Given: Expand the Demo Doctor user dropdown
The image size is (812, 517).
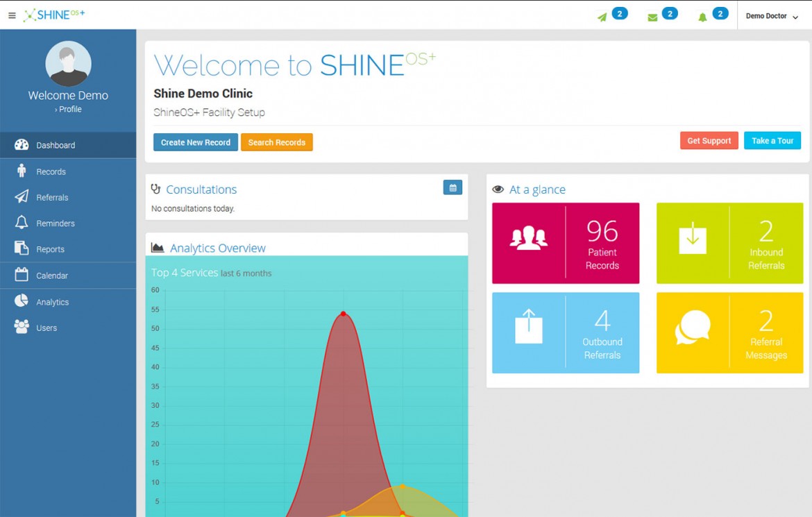Looking at the screenshot, I should (772, 16).
